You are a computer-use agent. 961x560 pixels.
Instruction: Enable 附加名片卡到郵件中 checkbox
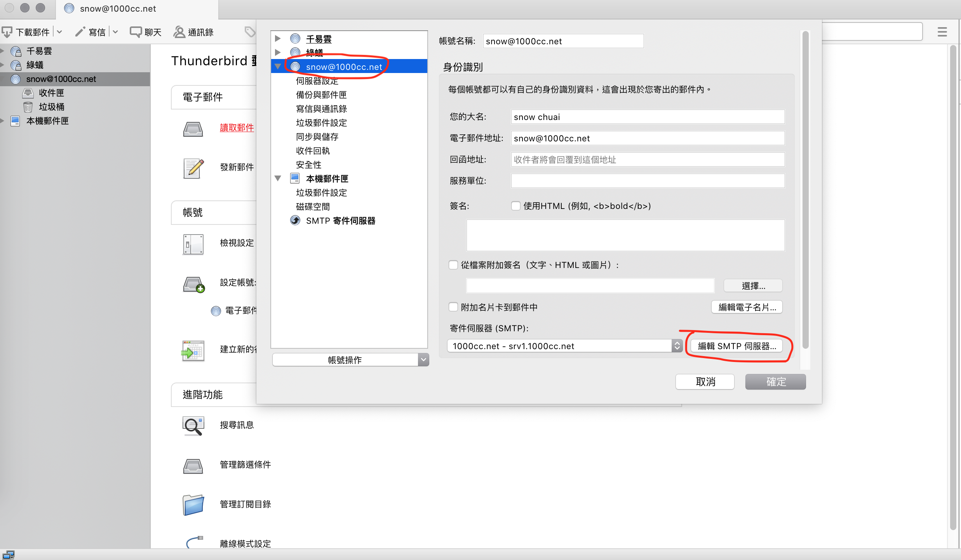point(453,307)
